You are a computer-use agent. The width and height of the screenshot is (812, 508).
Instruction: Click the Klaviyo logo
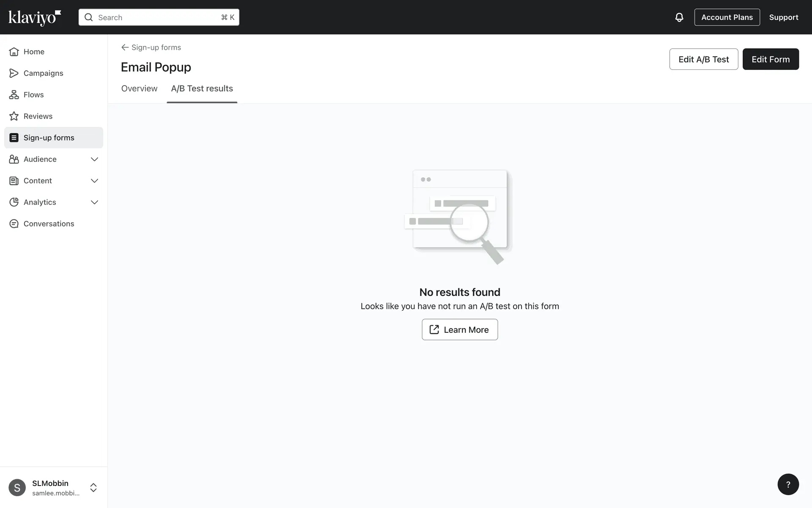click(35, 17)
